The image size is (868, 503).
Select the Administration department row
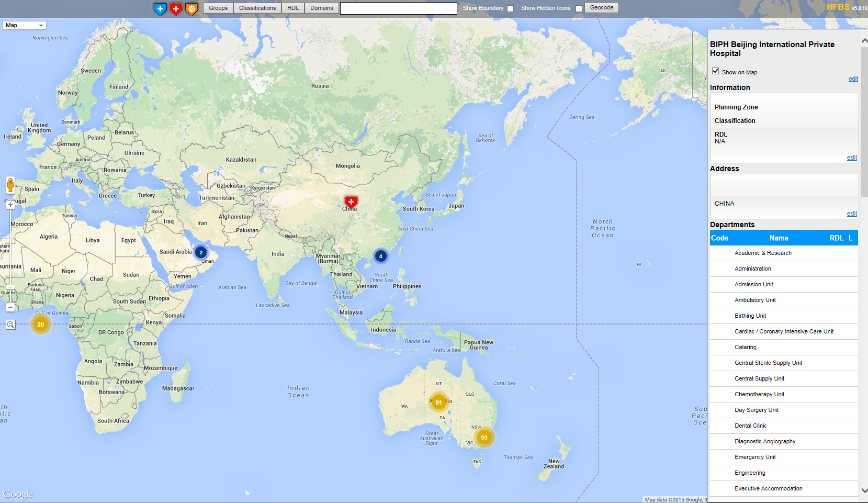pyautogui.click(x=784, y=269)
